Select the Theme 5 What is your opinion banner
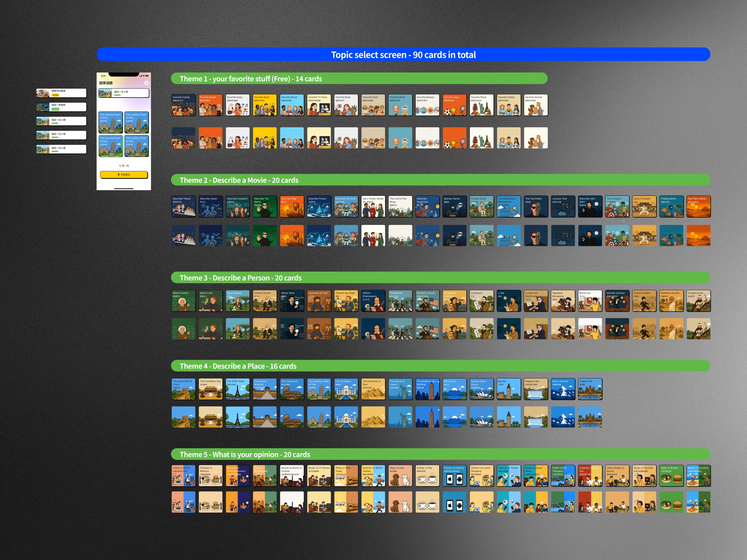747x560 pixels. pyautogui.click(x=440, y=454)
